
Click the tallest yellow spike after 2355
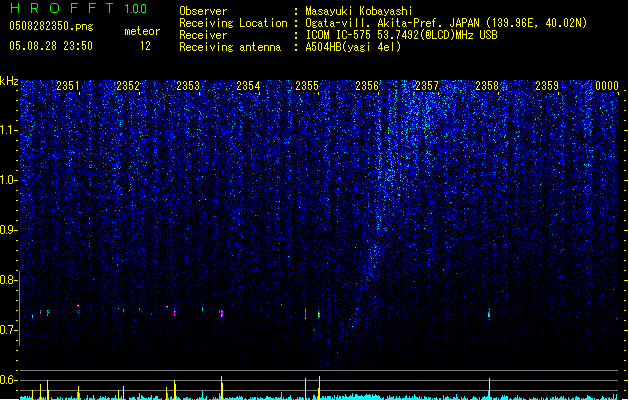click(319, 388)
